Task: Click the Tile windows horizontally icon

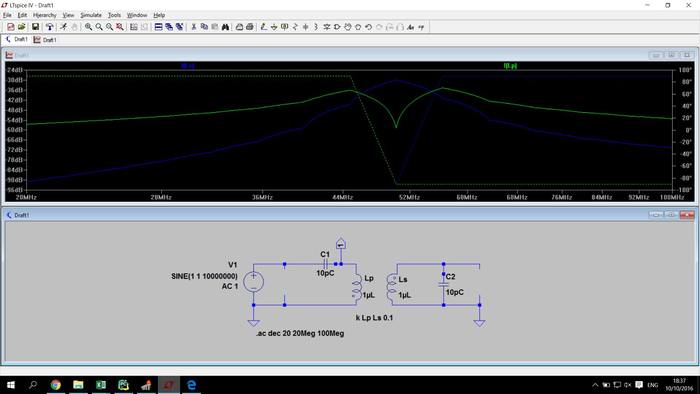Action: coord(158,27)
